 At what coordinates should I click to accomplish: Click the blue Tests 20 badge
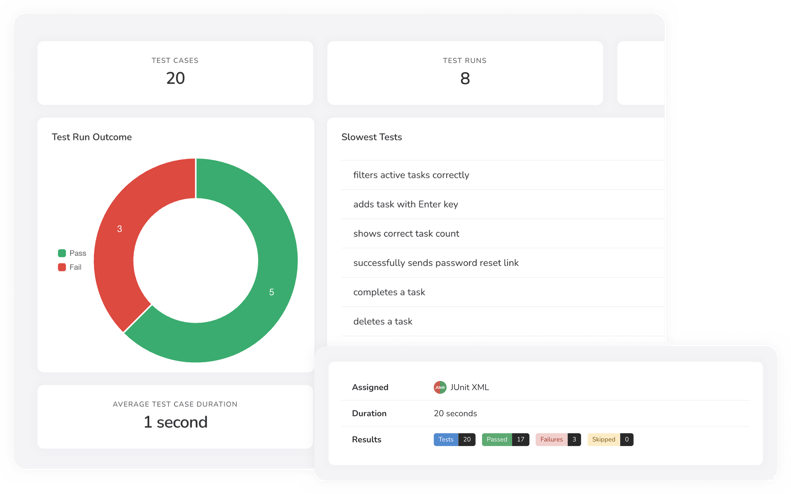click(454, 439)
